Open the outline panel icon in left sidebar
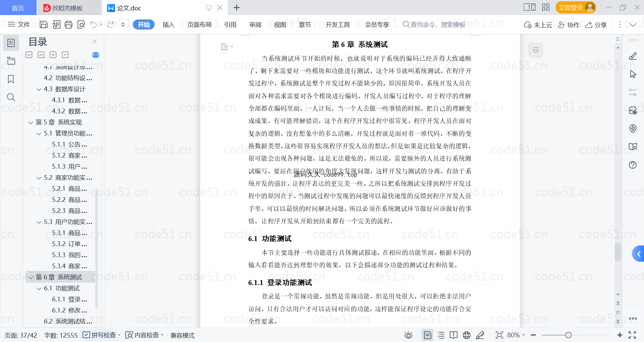 pyautogui.click(x=11, y=43)
